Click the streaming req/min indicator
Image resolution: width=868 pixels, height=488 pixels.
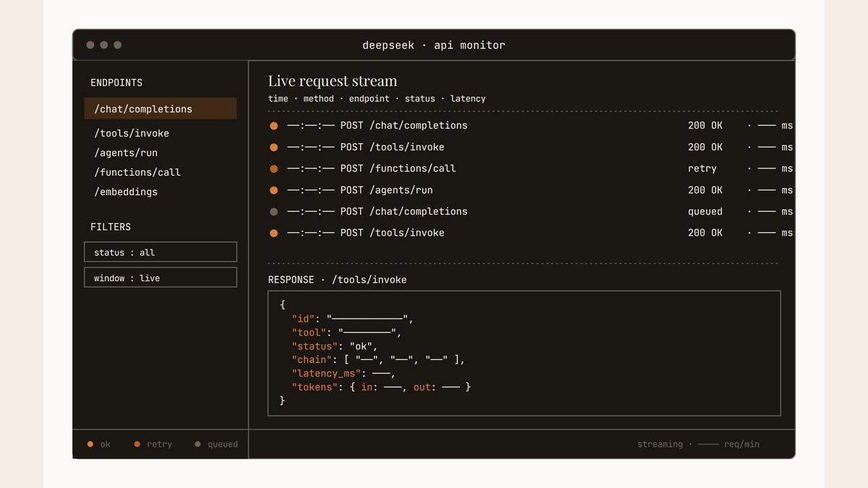(698, 445)
